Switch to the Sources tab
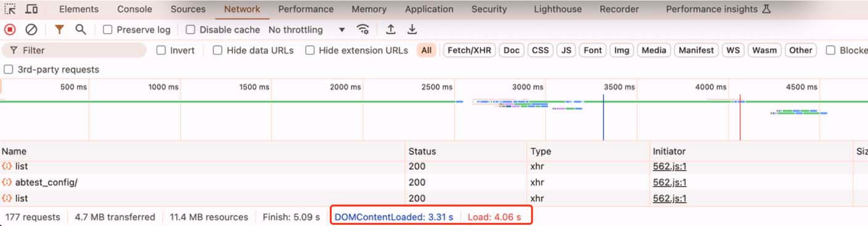Screen dimensions: 868x226 point(188,9)
